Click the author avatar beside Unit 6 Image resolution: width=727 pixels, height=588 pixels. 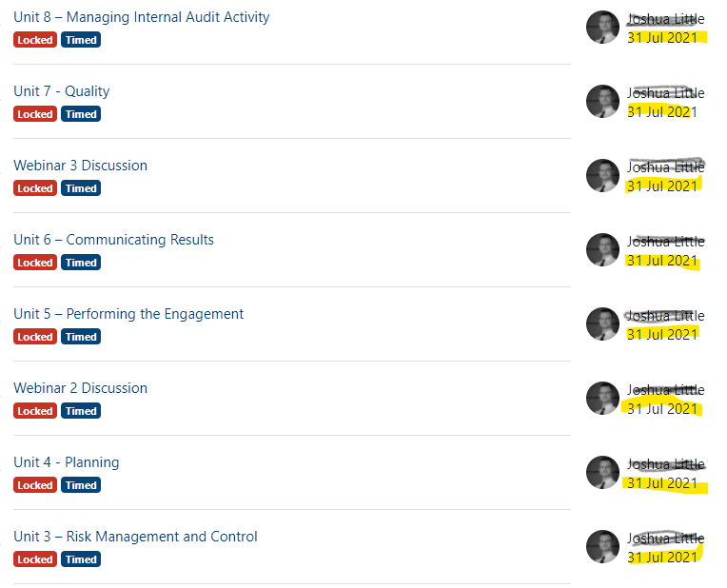[x=602, y=250]
